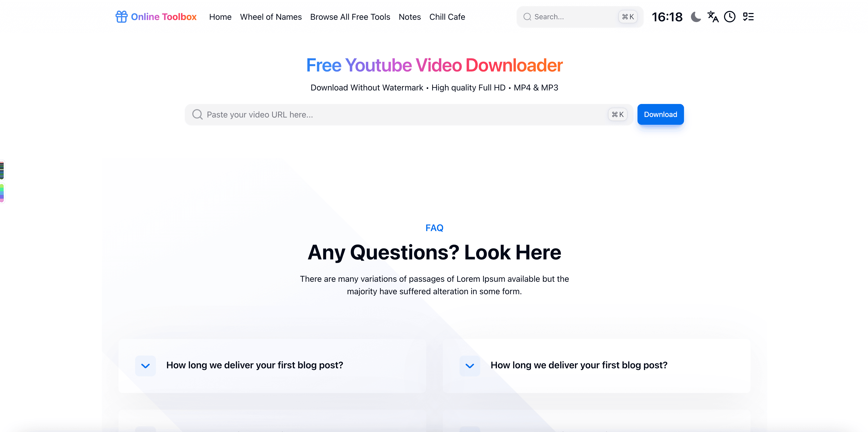Click the Paste your video URL field
The width and height of the screenshot is (868, 432).
click(409, 115)
